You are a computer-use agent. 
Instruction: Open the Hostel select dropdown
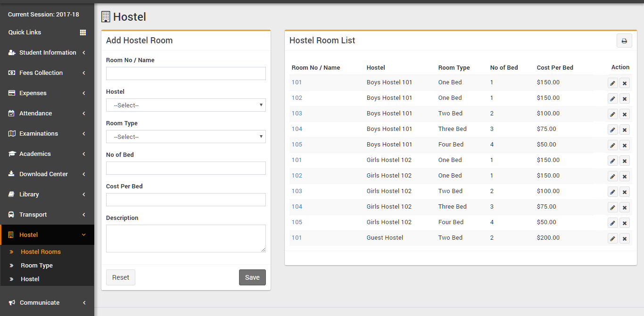(x=186, y=105)
